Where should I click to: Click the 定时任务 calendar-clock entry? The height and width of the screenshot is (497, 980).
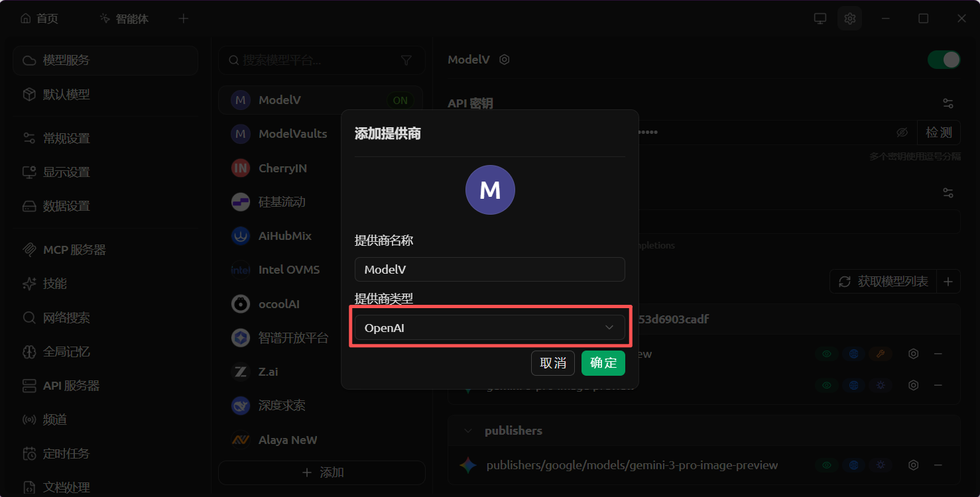pos(105,454)
